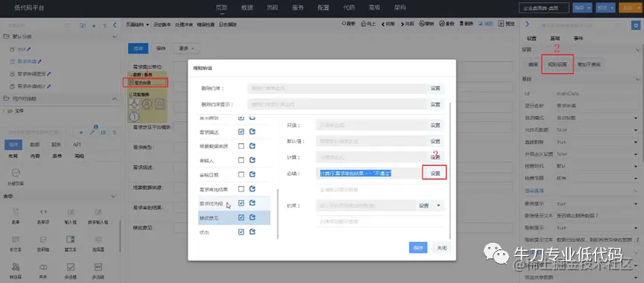This screenshot has height=283, width=644.
Task: Click the dialog's vertical scrollbar
Action: pyautogui.click(x=451, y=171)
